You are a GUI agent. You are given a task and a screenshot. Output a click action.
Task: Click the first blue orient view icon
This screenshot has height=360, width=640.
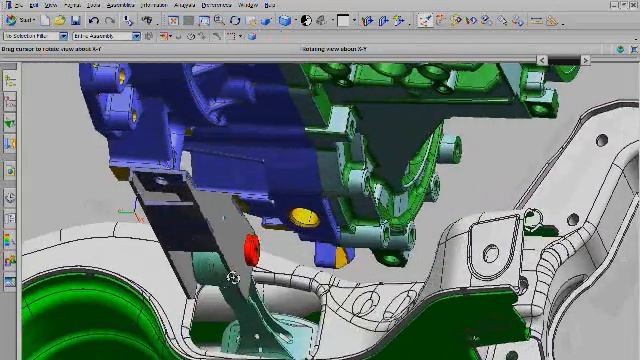click(368, 20)
